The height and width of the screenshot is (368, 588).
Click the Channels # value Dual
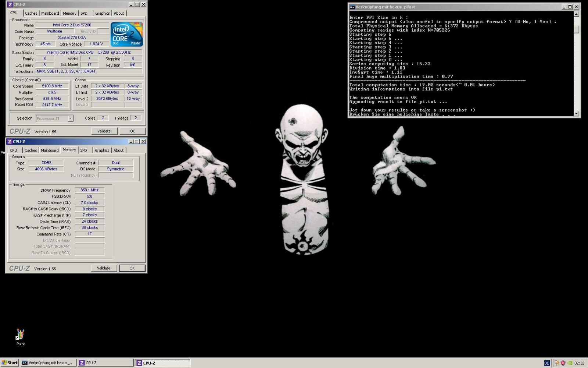tap(116, 163)
